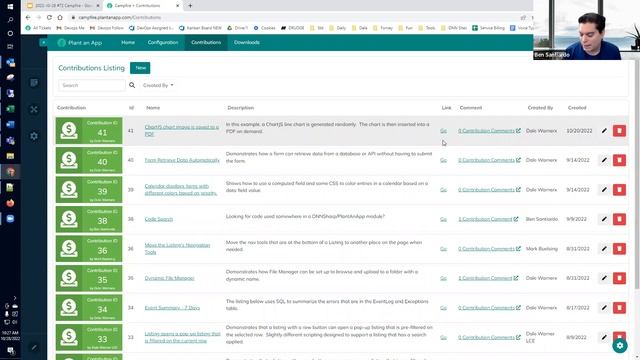Viewport: 640px width, 360px height.
Task: Launch Zoom from the Windows taskbar
Action: coord(10,219)
